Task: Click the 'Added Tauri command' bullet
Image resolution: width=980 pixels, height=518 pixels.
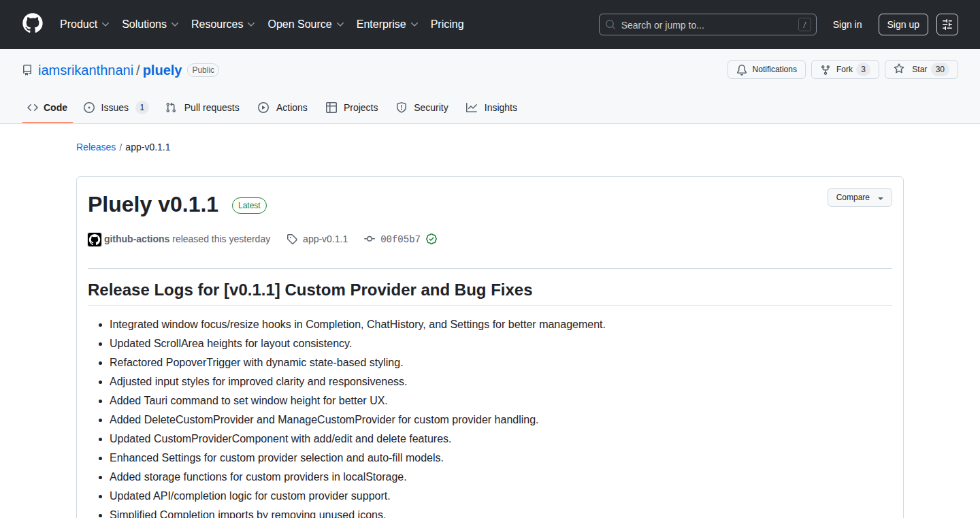Action: (248, 400)
